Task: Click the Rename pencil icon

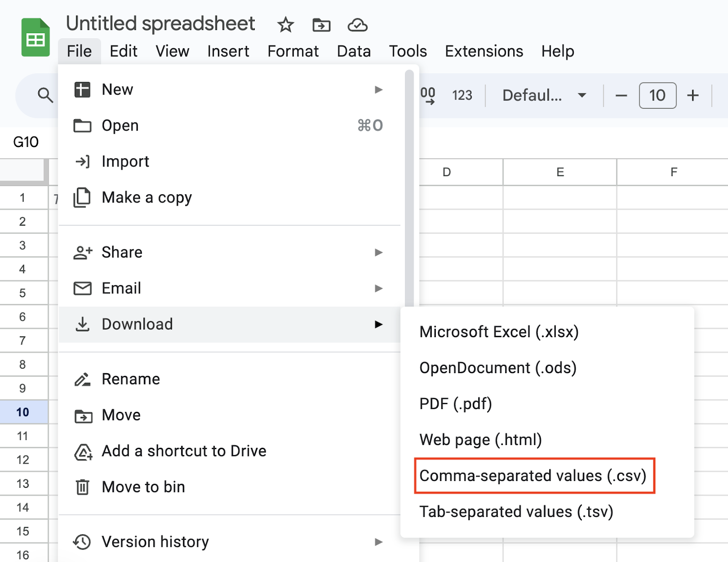Action: point(83,379)
